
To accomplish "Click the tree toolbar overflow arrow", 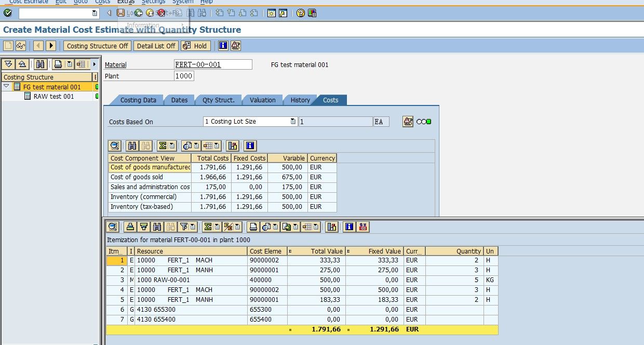I will click(x=94, y=64).
